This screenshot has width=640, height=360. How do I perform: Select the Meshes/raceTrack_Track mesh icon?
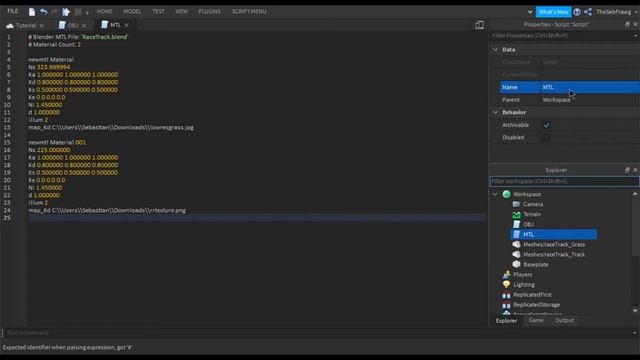click(516, 254)
